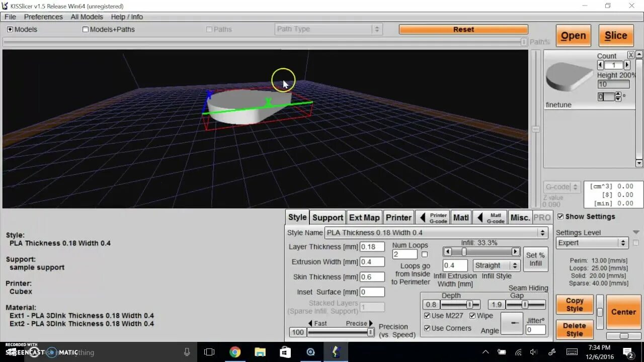Viewport: 644px width, 362px height.
Task: Select the Models+Paths view option
Action: point(86,29)
